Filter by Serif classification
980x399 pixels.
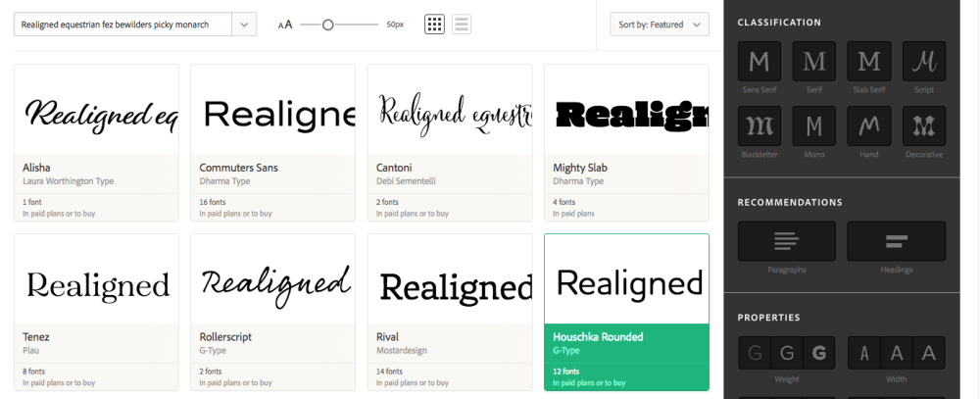click(813, 62)
